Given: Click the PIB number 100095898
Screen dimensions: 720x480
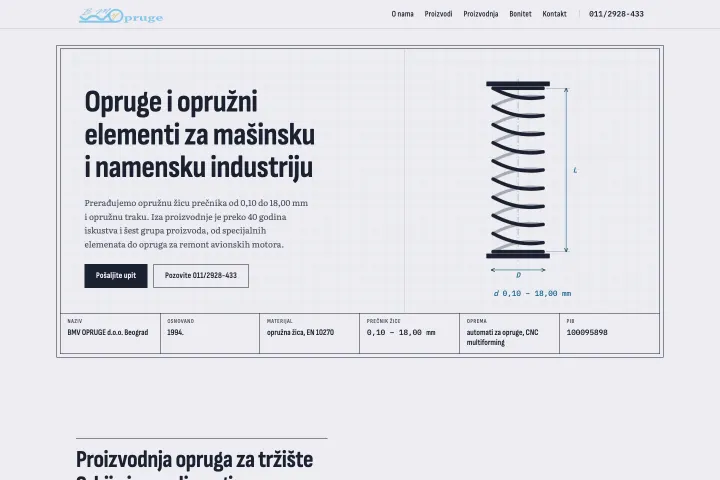Looking at the screenshot, I should click(587, 333).
